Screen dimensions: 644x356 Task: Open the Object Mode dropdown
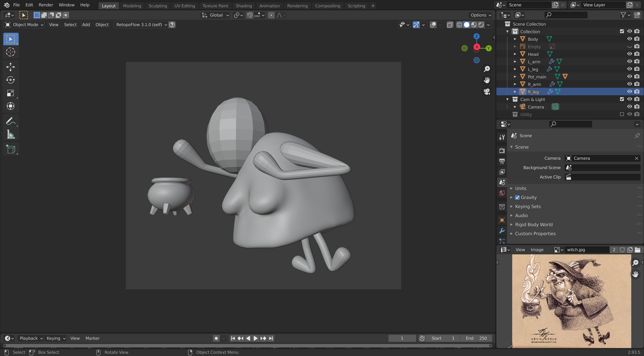(24, 24)
